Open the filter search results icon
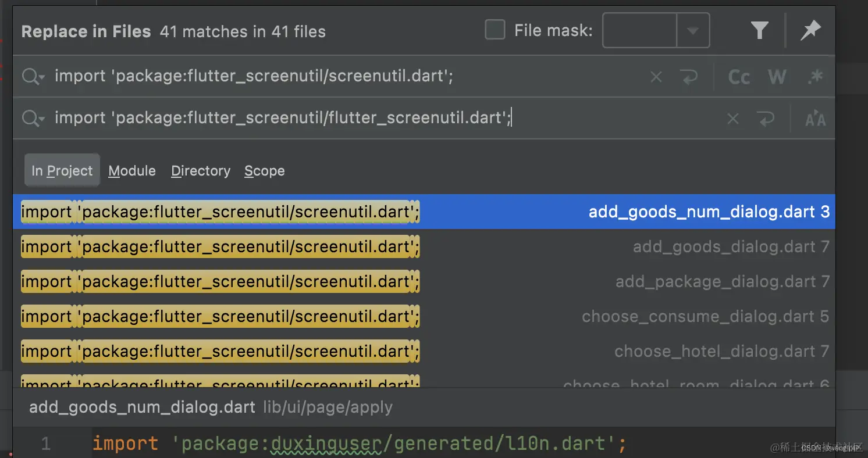 759,30
